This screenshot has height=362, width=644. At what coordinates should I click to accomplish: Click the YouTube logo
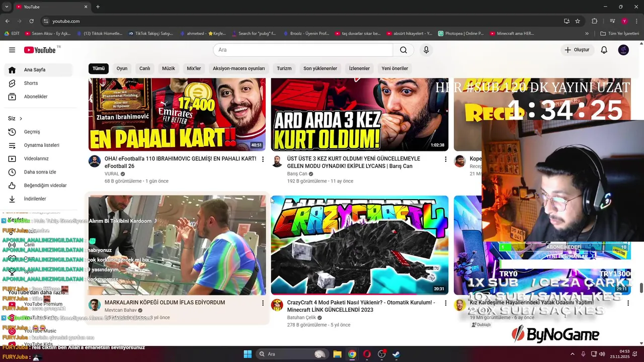pyautogui.click(x=40, y=50)
